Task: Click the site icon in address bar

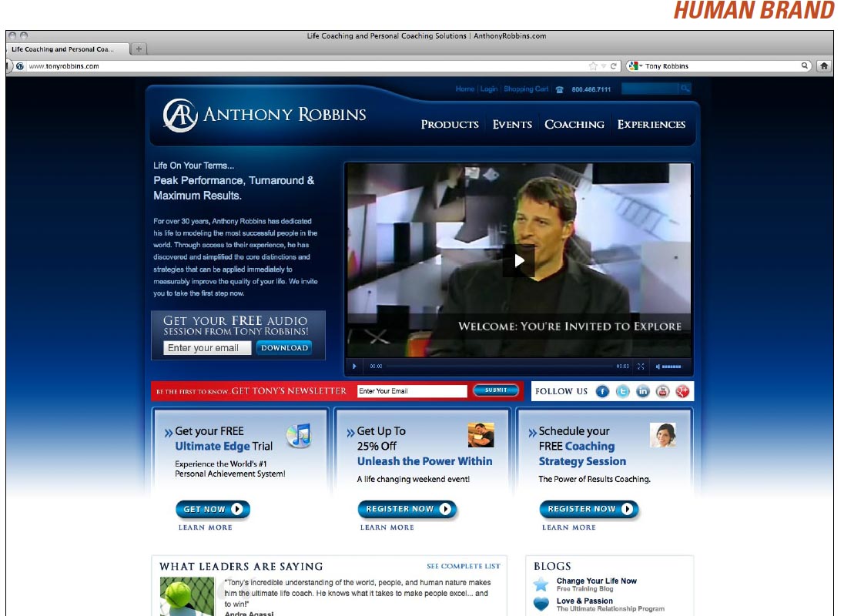Action: [x=20, y=66]
